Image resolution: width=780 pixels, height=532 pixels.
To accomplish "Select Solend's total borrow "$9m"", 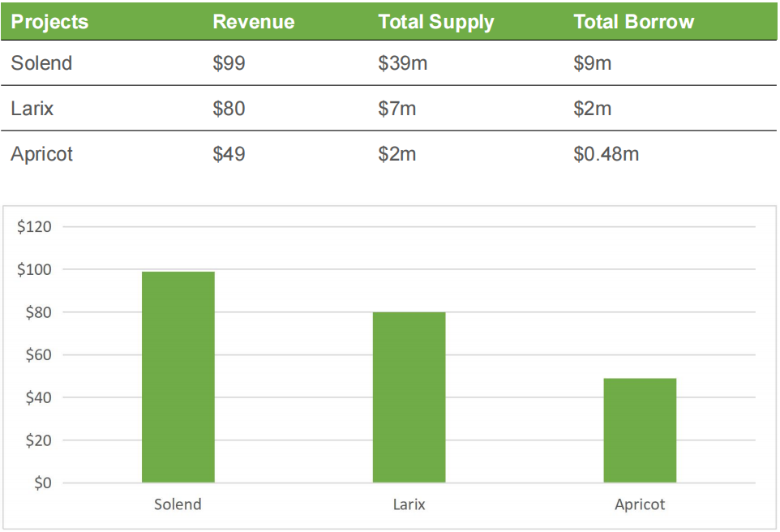I will [593, 63].
